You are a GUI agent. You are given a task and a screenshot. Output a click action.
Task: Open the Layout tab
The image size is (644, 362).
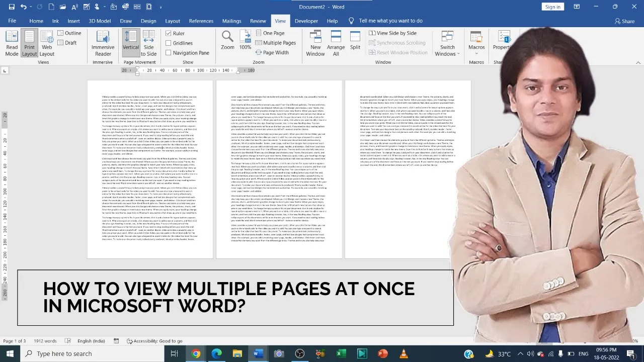pyautogui.click(x=173, y=21)
